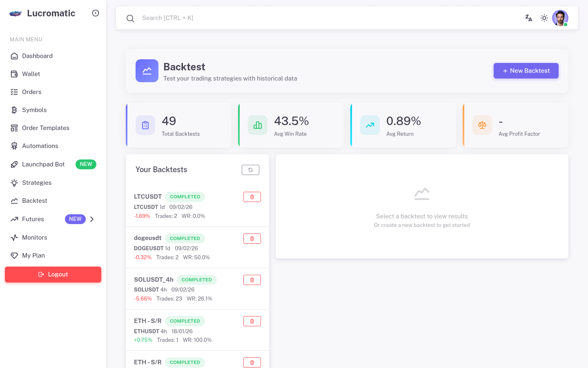Image resolution: width=588 pixels, height=368 pixels.
Task: Click the My Plan heart icon
Action: click(x=14, y=255)
